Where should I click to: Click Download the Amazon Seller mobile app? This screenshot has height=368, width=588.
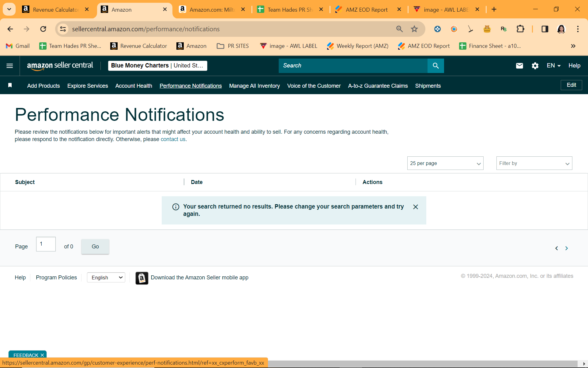click(x=199, y=278)
